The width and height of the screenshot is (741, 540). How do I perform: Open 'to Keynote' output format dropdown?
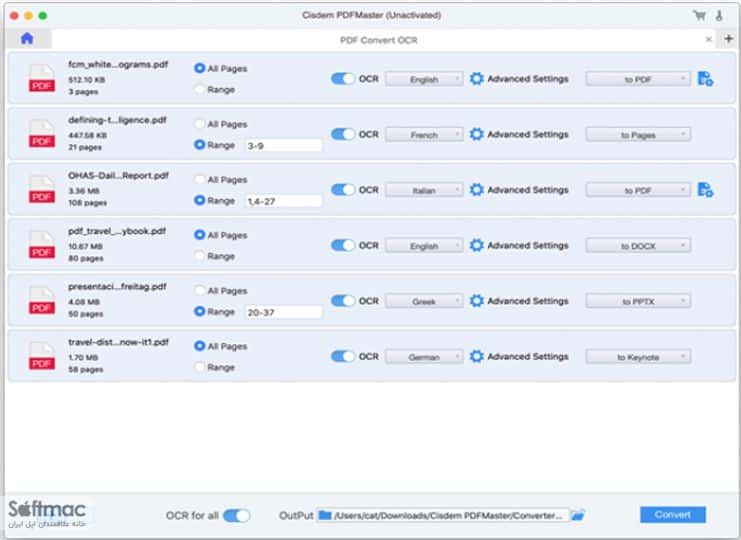pyautogui.click(x=638, y=357)
